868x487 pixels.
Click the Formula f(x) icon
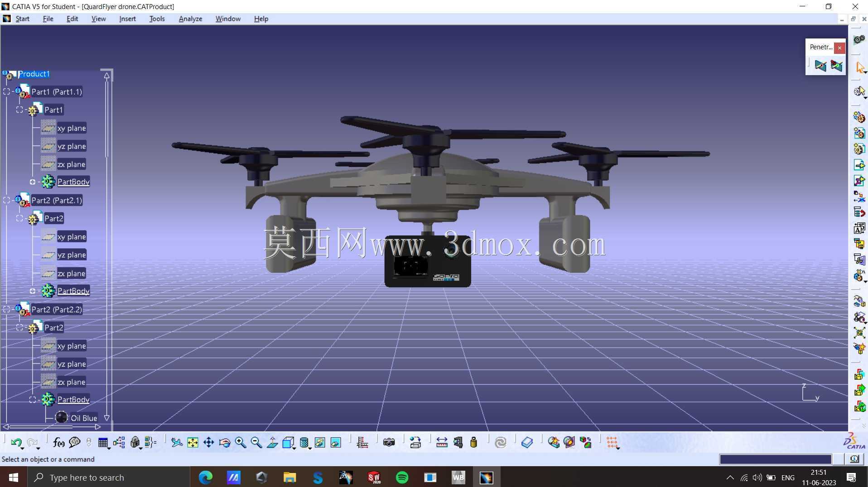[58, 442]
